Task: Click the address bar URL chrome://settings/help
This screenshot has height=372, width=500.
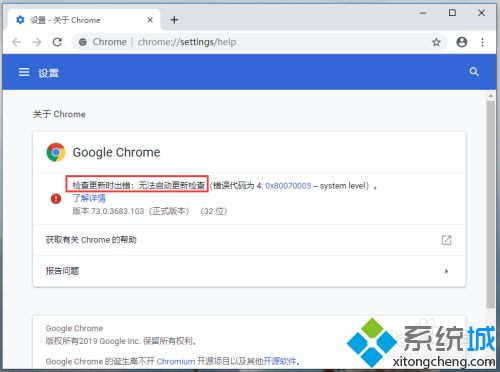Action: (x=187, y=42)
